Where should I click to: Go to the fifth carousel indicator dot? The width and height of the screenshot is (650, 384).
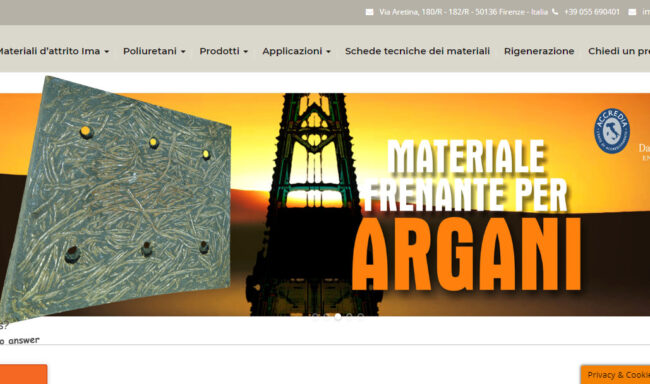coord(361,316)
